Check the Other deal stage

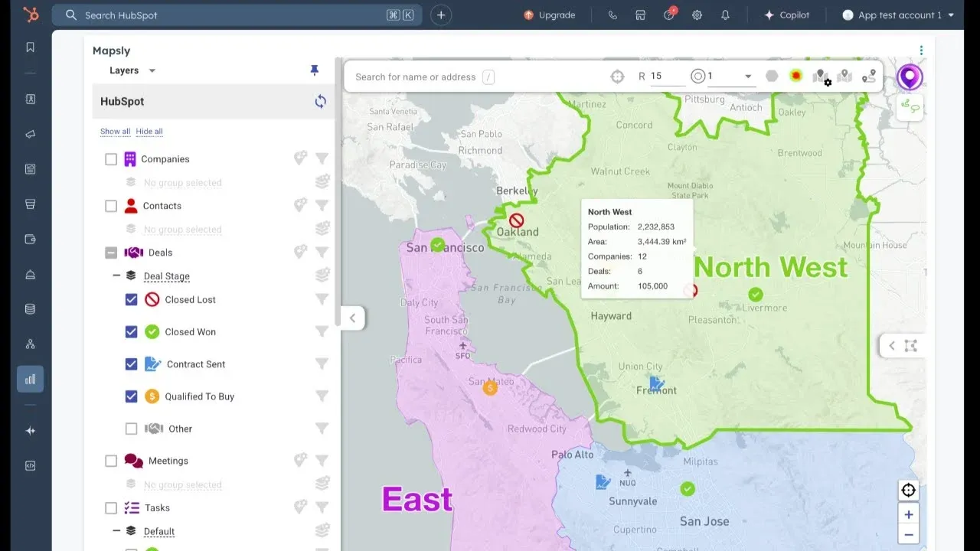(x=131, y=429)
